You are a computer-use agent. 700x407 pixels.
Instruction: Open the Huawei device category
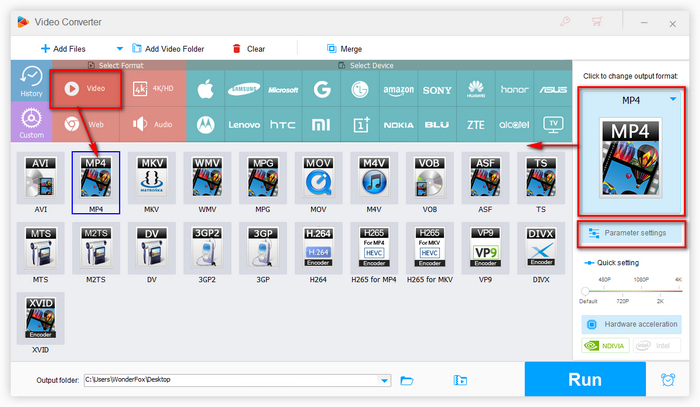coord(476,89)
